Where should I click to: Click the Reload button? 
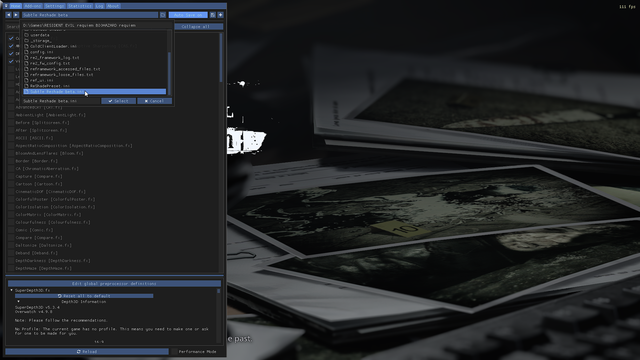[x=87, y=352]
